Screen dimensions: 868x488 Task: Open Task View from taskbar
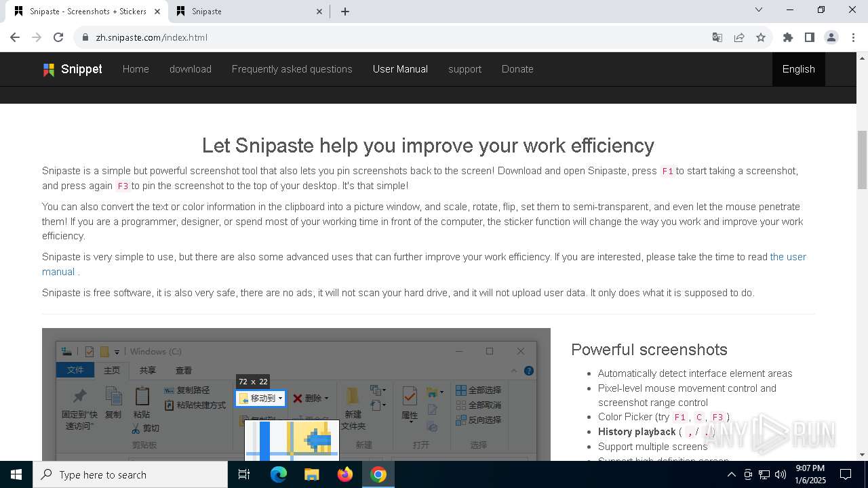244,474
